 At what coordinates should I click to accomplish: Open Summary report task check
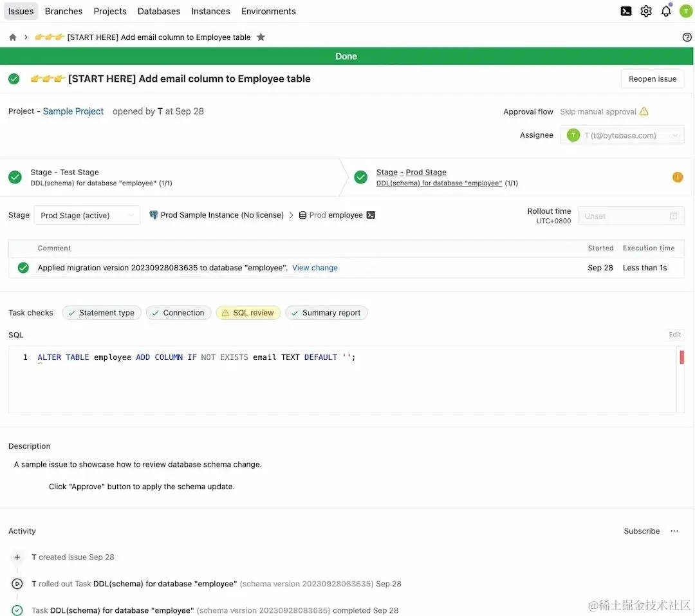point(326,313)
